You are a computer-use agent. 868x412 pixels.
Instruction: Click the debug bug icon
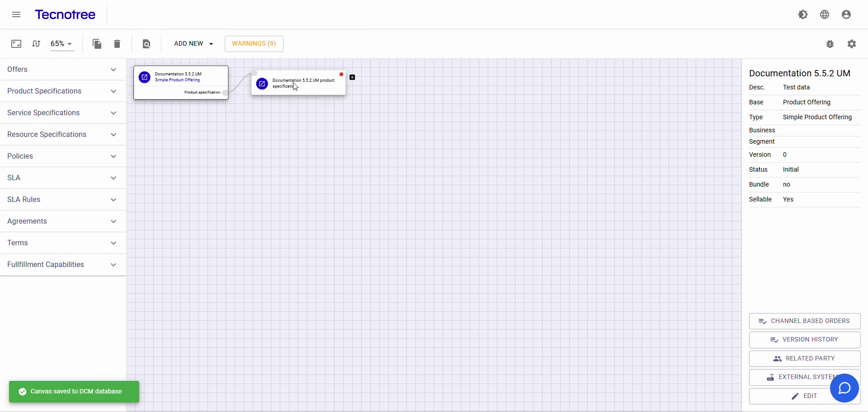[x=830, y=44]
